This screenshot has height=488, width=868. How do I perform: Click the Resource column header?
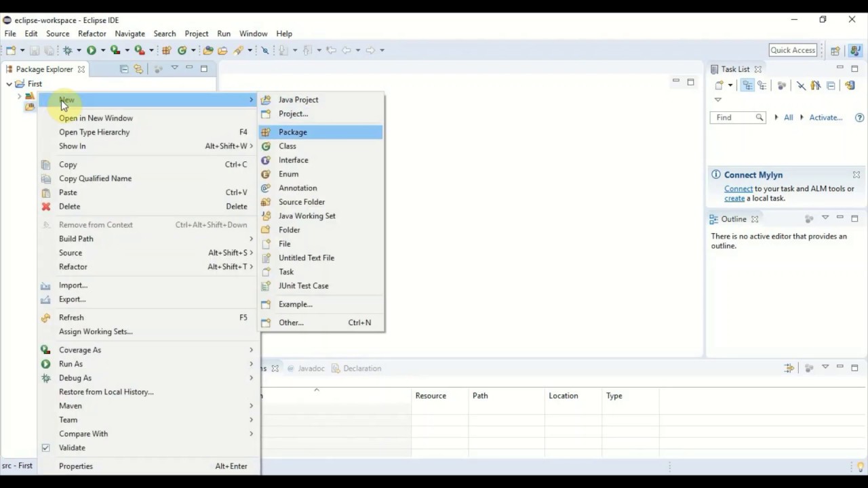tap(439, 396)
